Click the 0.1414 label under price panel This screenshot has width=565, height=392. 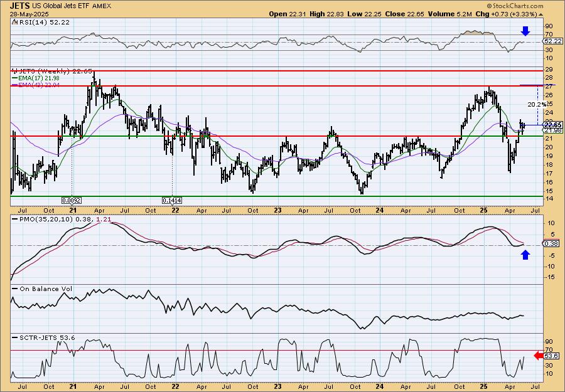tap(172, 201)
